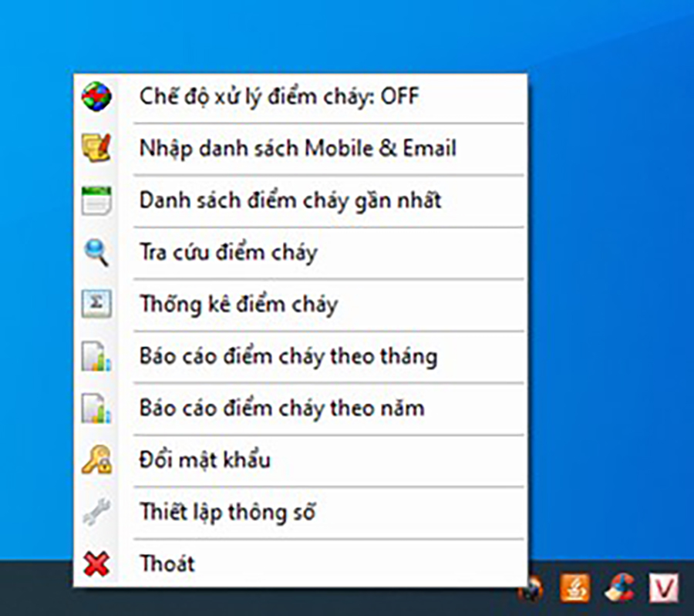Click the key and lock password icon
The height and width of the screenshot is (616, 694).
[x=96, y=459]
